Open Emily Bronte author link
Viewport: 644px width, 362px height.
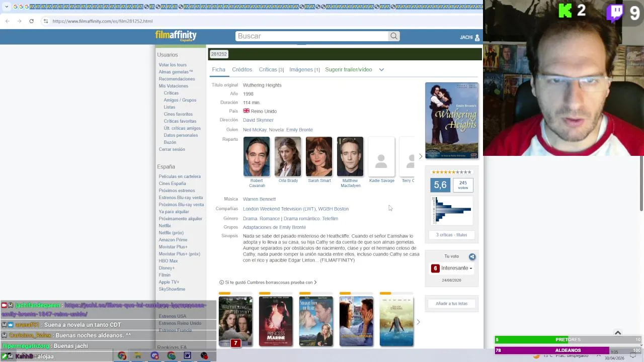[x=299, y=130]
